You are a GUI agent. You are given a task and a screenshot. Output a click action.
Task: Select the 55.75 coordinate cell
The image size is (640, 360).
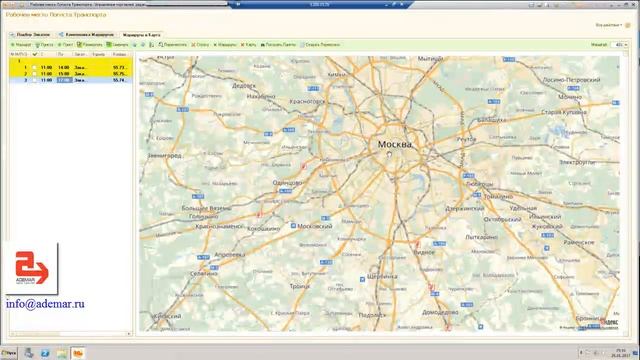(x=119, y=74)
